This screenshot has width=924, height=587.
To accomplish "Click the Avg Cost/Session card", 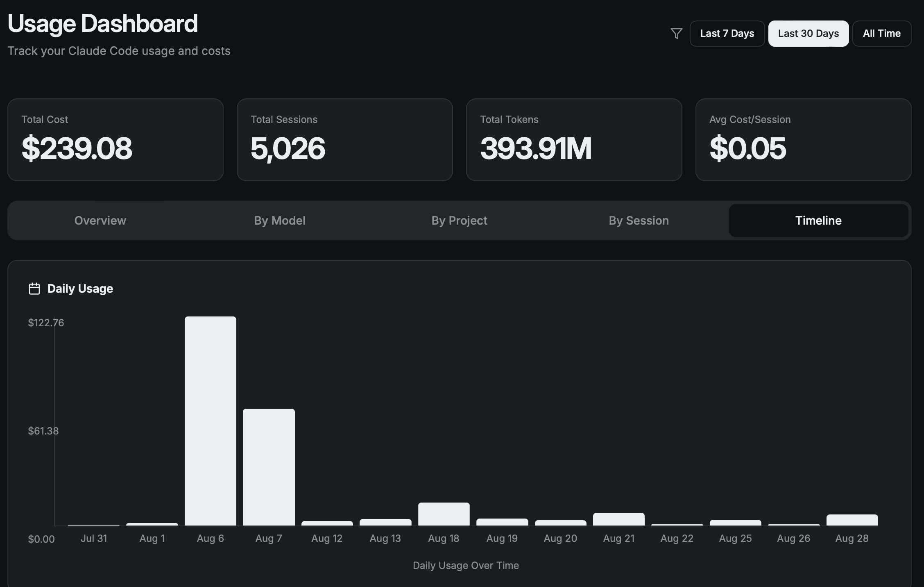I will (x=803, y=139).
